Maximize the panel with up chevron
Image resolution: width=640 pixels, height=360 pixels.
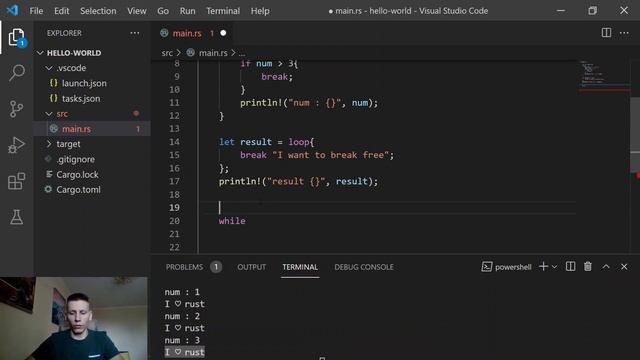coord(606,267)
